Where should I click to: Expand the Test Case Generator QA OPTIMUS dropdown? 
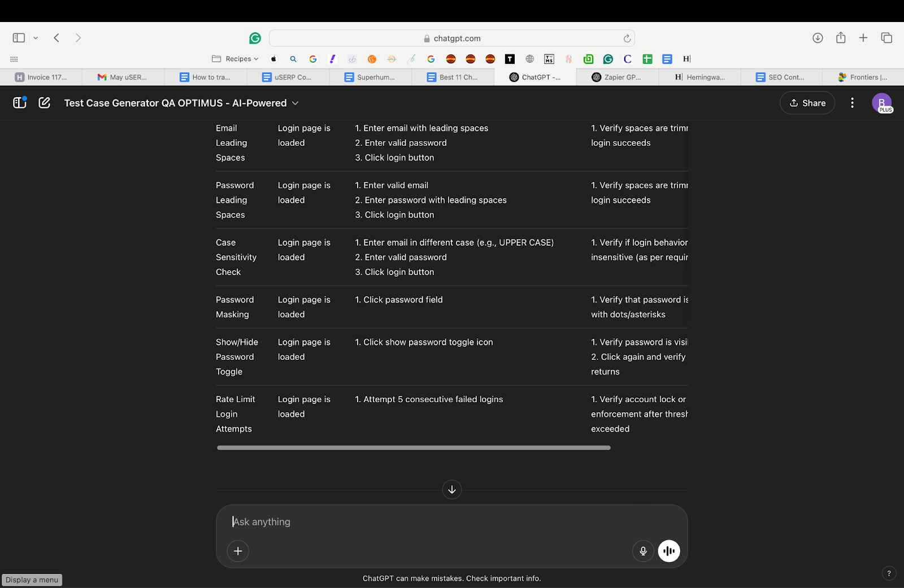coord(181,103)
